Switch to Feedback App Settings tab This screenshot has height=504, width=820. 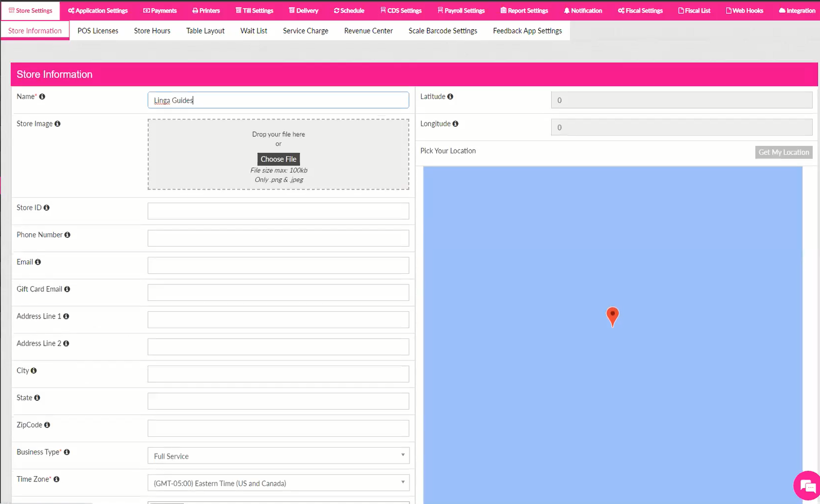528,31
